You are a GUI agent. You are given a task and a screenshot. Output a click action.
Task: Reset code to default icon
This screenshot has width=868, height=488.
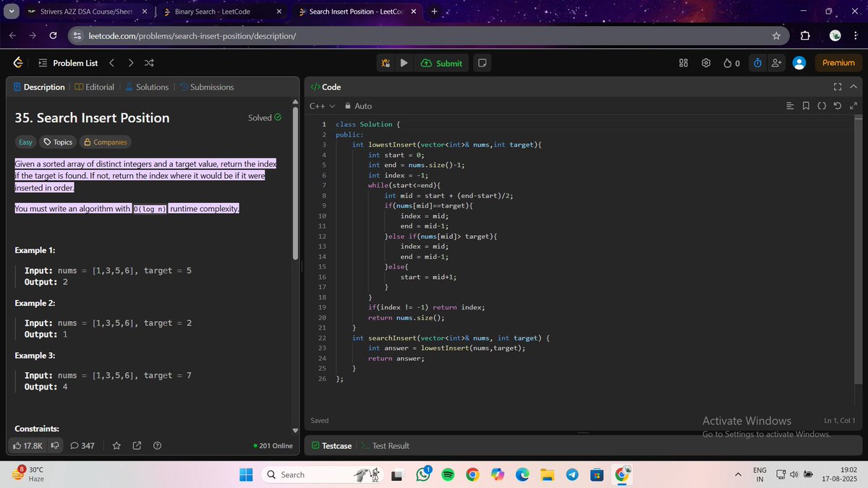point(838,106)
